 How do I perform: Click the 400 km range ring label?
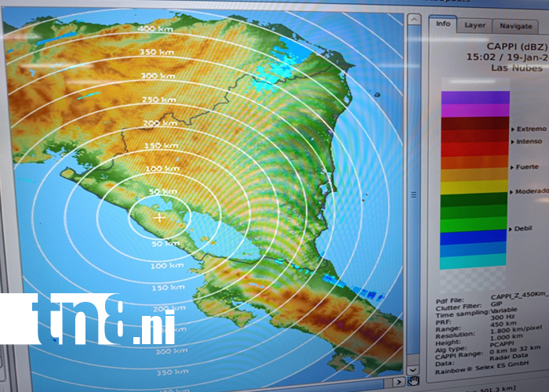tap(155, 29)
